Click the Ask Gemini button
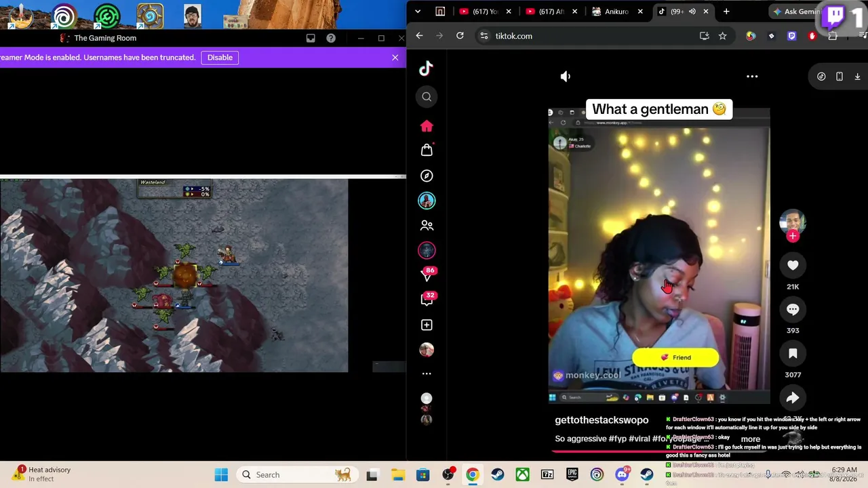Screen dimensions: 868x488 [x=797, y=12]
